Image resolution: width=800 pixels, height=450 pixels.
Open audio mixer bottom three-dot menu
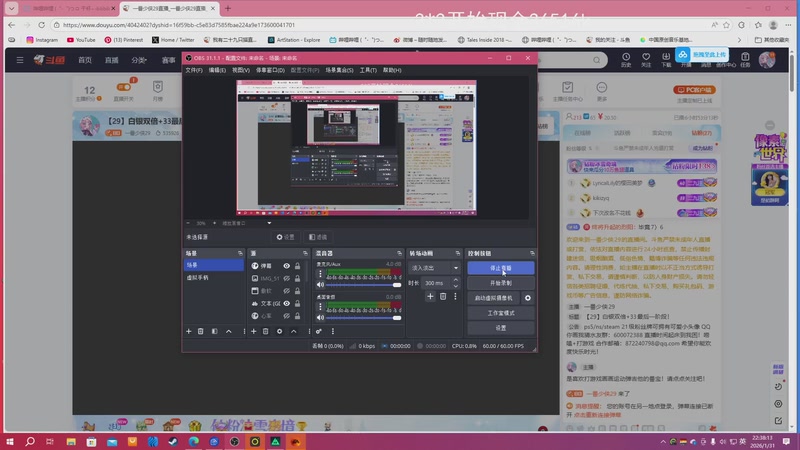[x=333, y=331]
